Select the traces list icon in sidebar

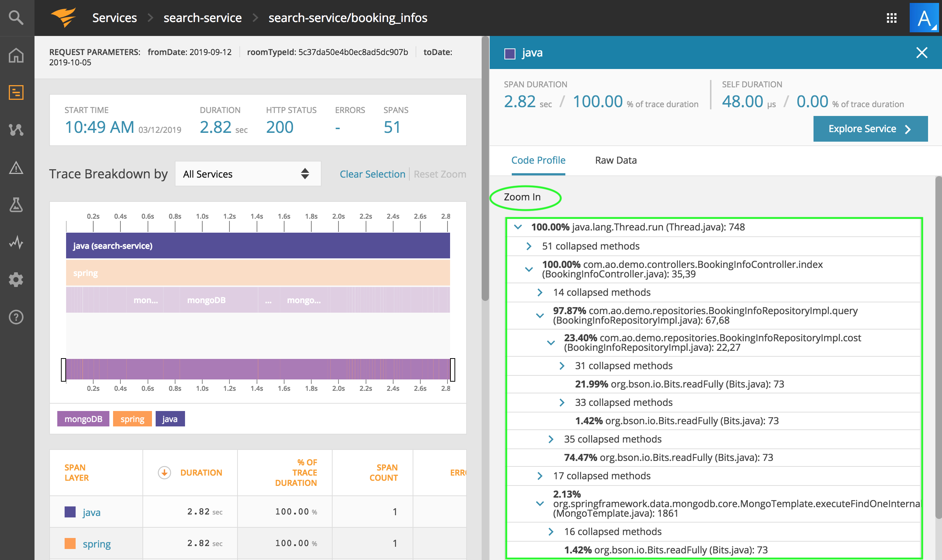[x=16, y=92]
